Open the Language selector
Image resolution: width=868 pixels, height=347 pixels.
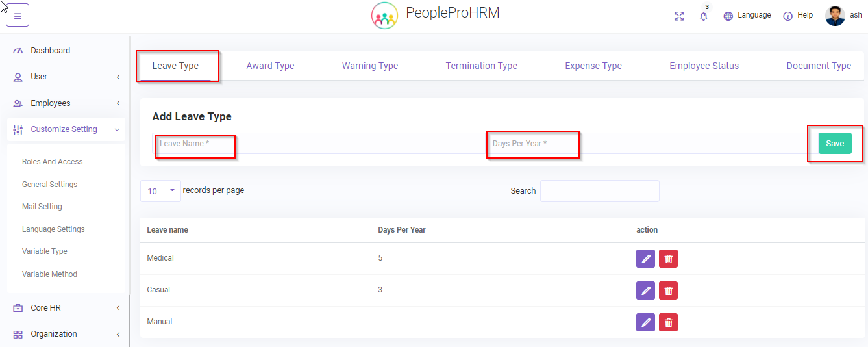coord(747,16)
